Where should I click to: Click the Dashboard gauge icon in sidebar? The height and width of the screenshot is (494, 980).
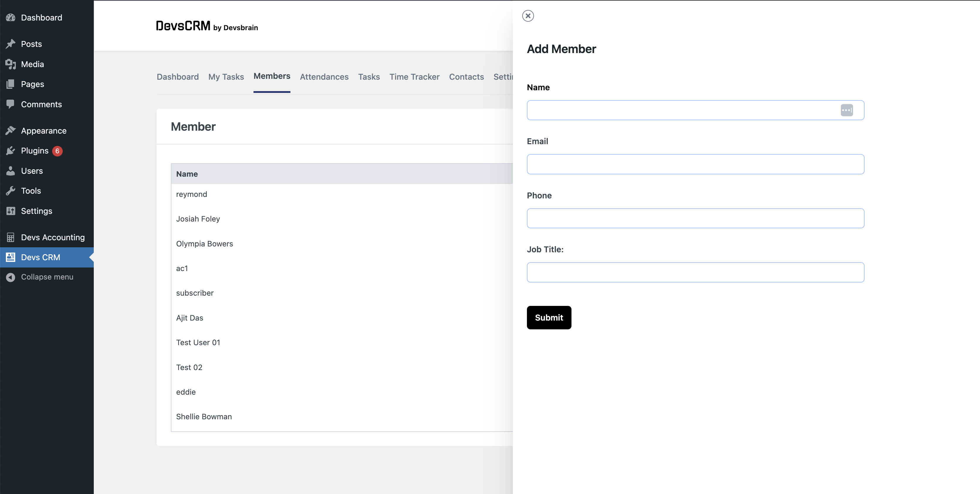(x=11, y=18)
